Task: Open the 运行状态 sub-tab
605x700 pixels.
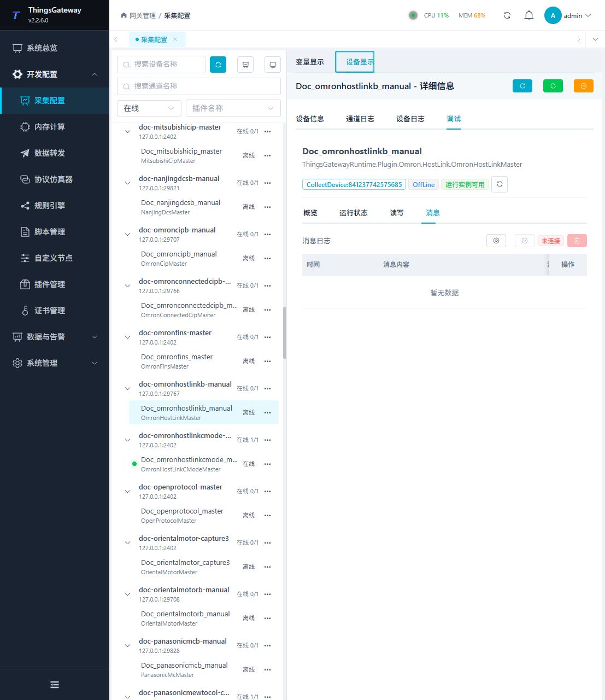Action: point(354,213)
